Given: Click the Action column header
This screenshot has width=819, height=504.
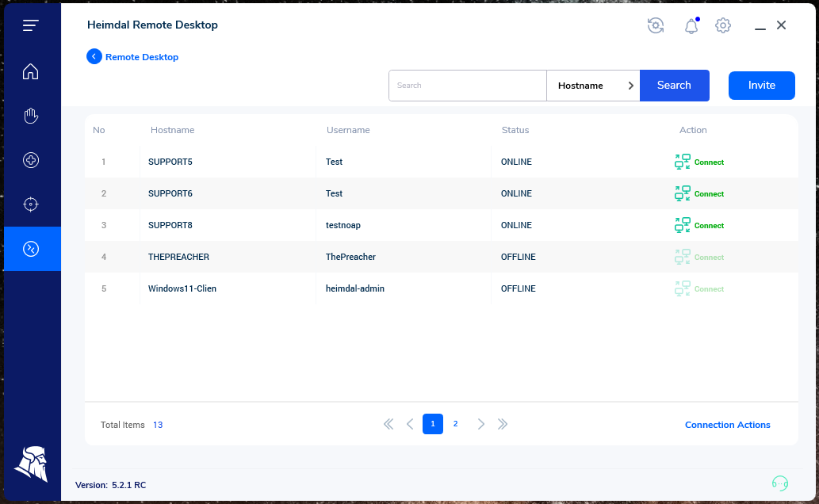Looking at the screenshot, I should 693,130.
